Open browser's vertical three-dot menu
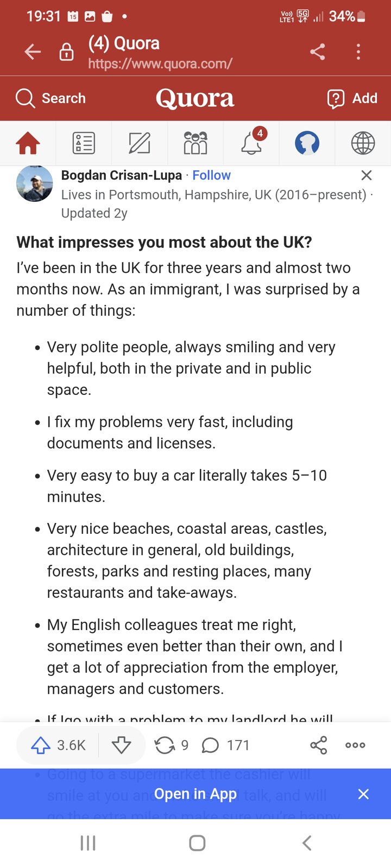This screenshot has width=391, height=868. click(358, 52)
